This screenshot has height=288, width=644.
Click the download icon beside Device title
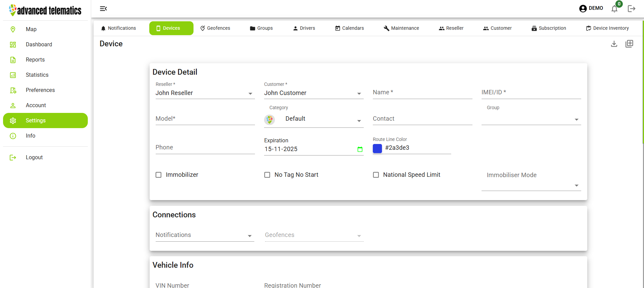(x=614, y=44)
